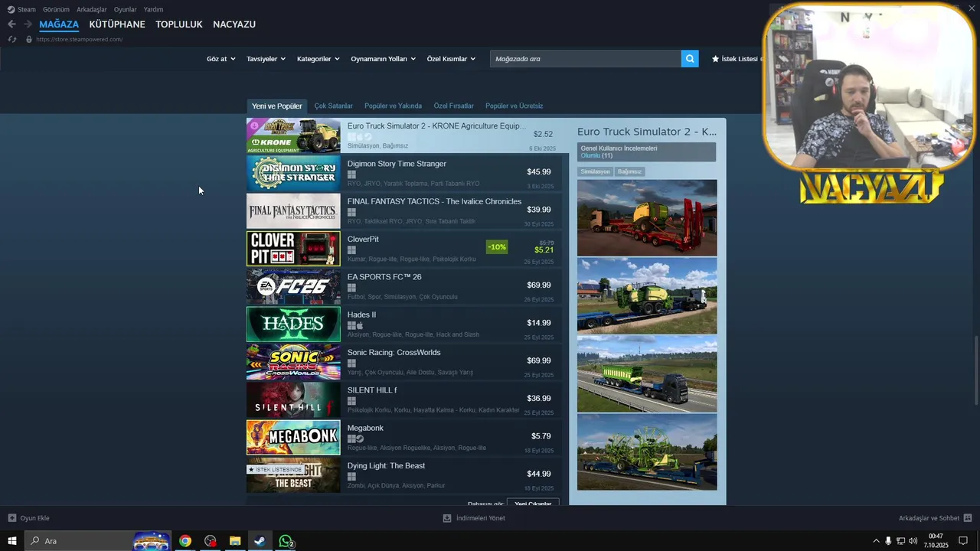Click SILENT HILL f thumbnail

(x=293, y=399)
